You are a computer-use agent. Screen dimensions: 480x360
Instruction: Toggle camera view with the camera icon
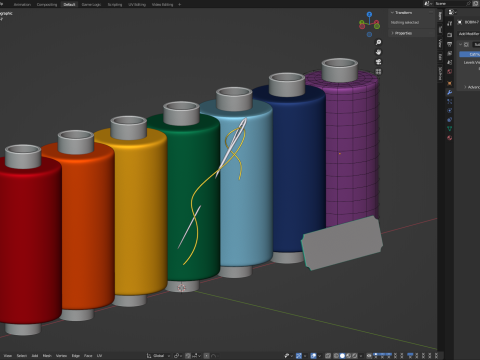378,62
